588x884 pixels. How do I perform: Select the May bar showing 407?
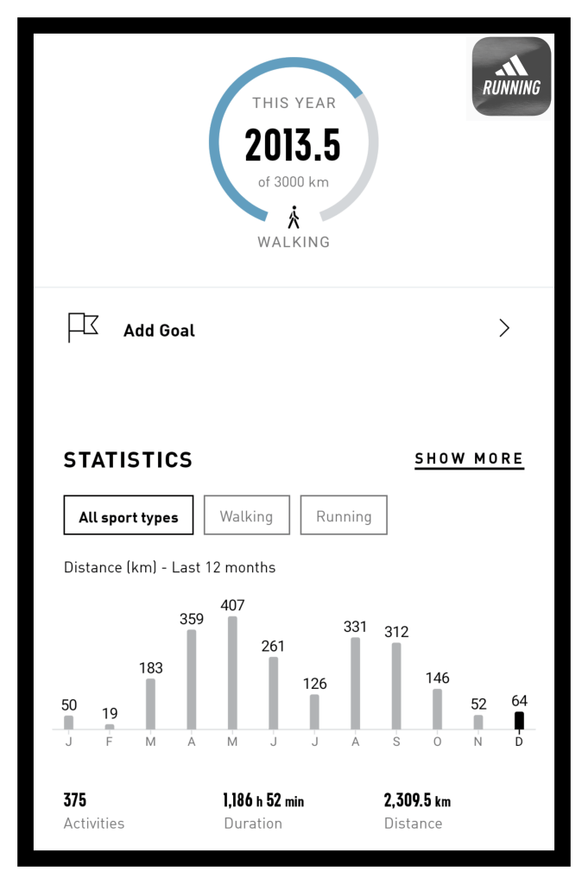[x=232, y=672]
